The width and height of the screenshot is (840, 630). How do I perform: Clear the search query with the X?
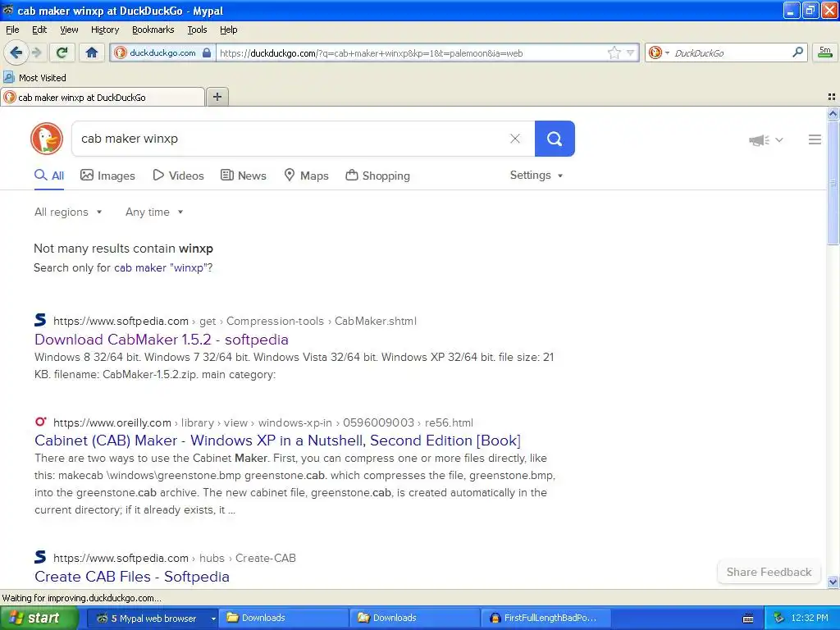[515, 139]
